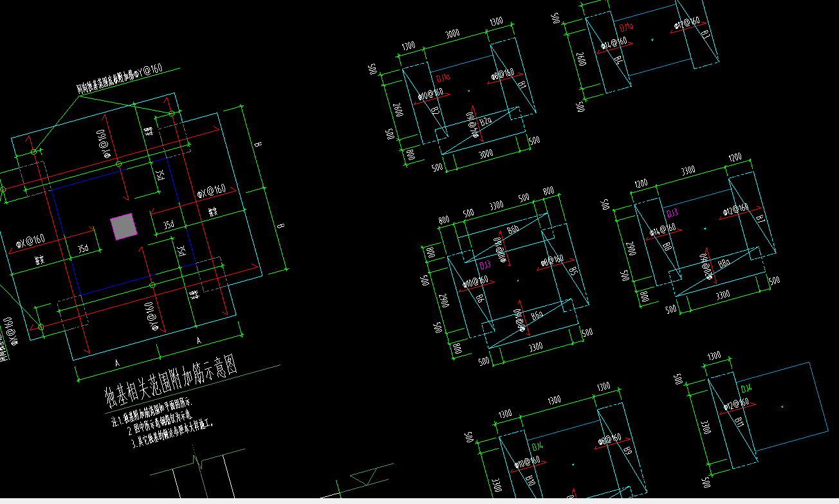Click the gray column square in the foundation detail
The image size is (839, 504).
(x=123, y=227)
